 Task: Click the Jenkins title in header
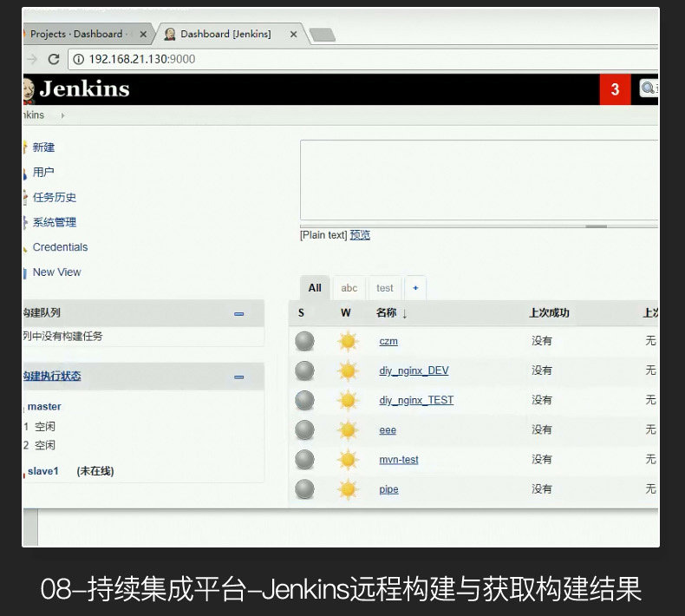(84, 88)
